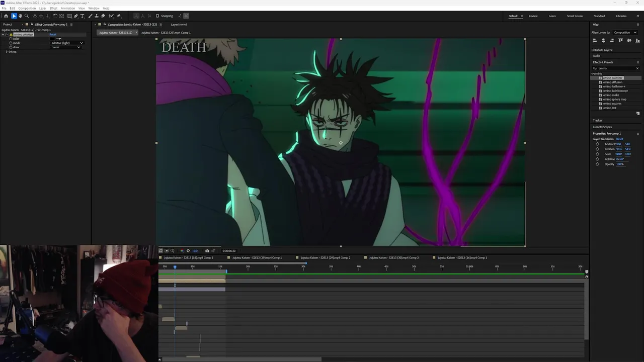The height and width of the screenshot is (362, 644).
Task: Align layers to right edge
Action: click(x=612, y=40)
